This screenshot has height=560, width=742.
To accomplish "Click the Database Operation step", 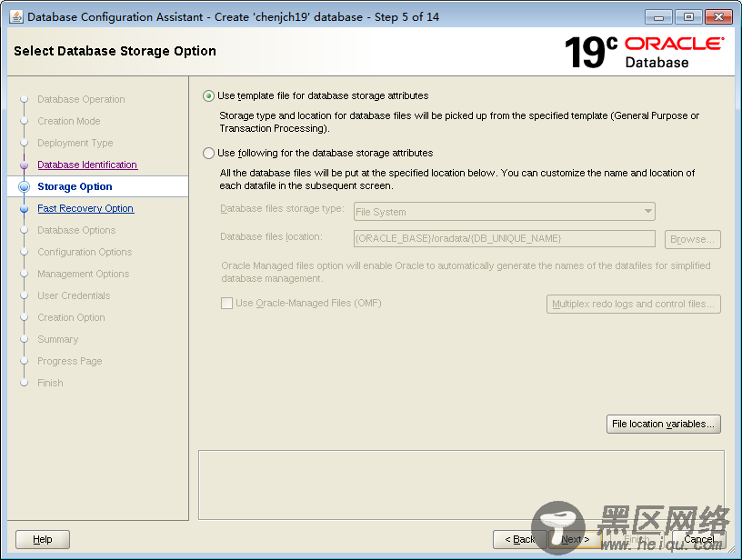I will 82,99.
